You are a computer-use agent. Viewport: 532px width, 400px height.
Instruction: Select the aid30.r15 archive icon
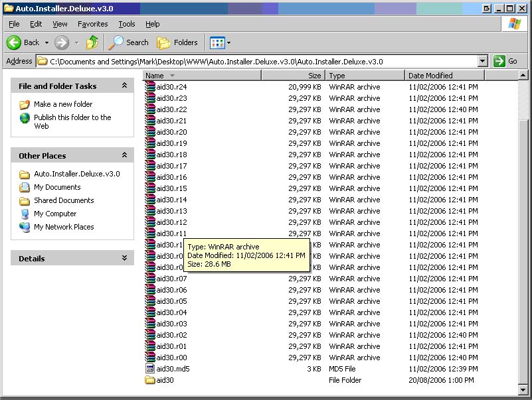point(150,188)
